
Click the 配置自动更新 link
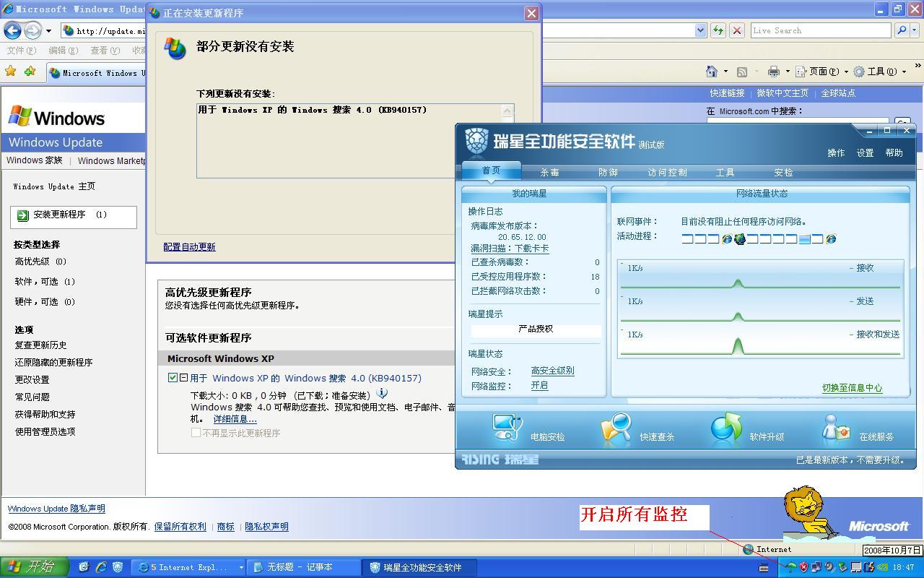click(x=189, y=246)
